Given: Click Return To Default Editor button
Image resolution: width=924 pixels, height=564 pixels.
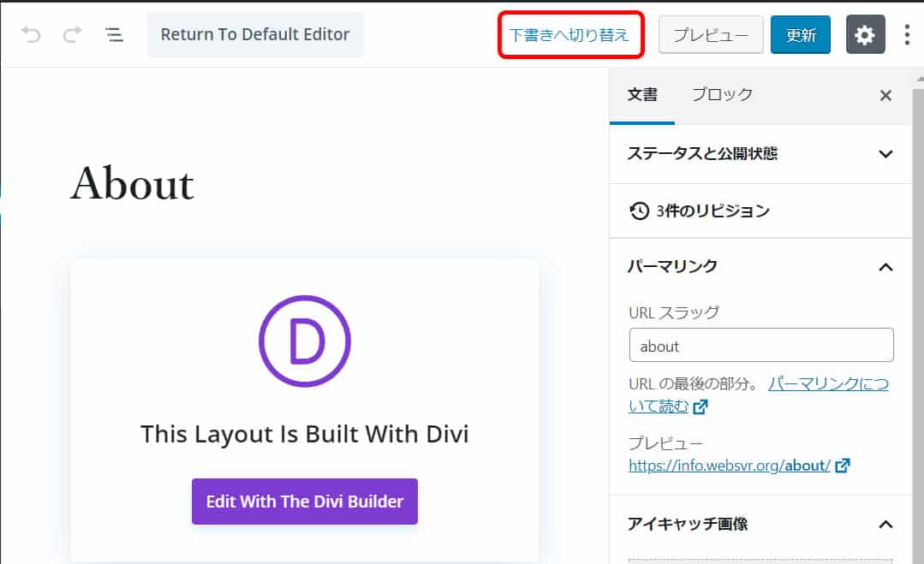Looking at the screenshot, I should point(255,35).
